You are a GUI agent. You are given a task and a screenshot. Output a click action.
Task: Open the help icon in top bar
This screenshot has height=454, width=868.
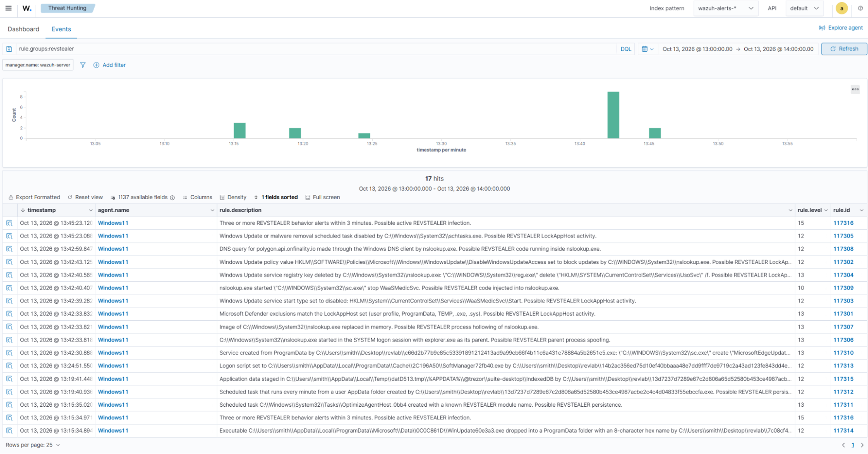click(860, 8)
